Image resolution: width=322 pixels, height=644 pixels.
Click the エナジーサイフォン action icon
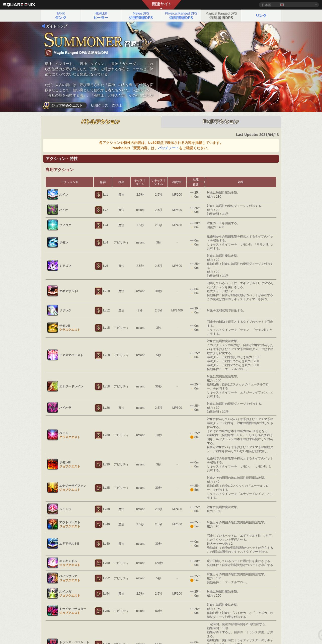pyautogui.click(x=53, y=488)
